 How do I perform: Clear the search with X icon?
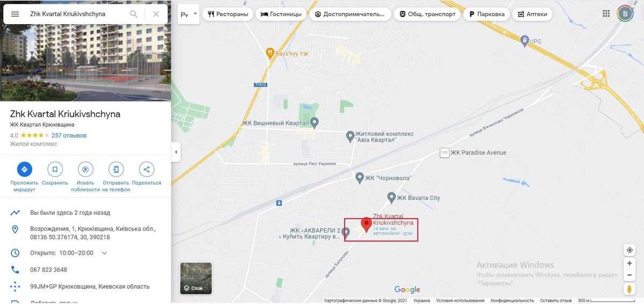[156, 14]
